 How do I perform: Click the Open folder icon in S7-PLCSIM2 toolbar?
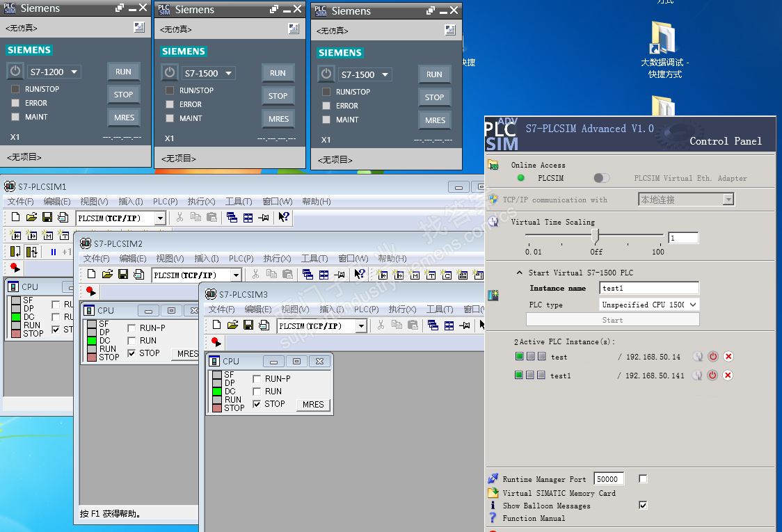[x=107, y=274]
